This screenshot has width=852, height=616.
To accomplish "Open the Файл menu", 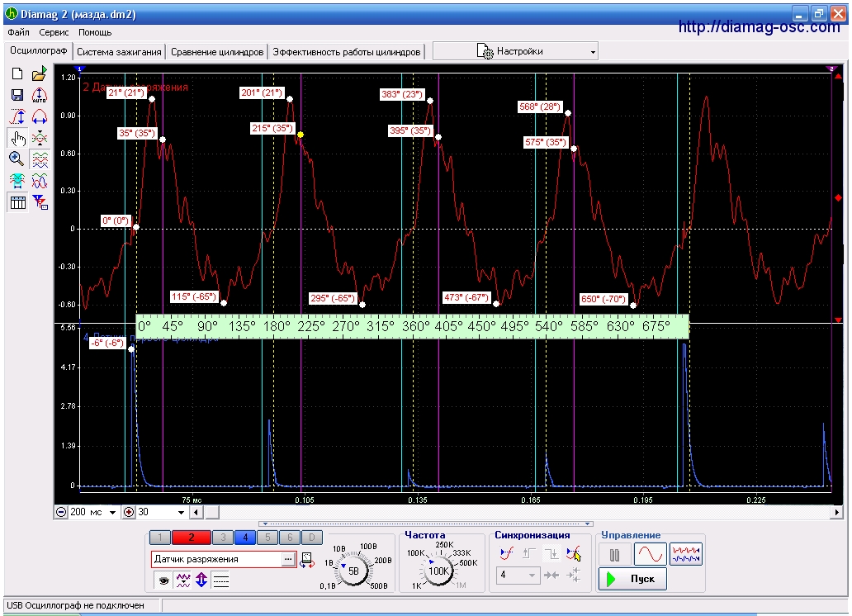I will 18,32.
